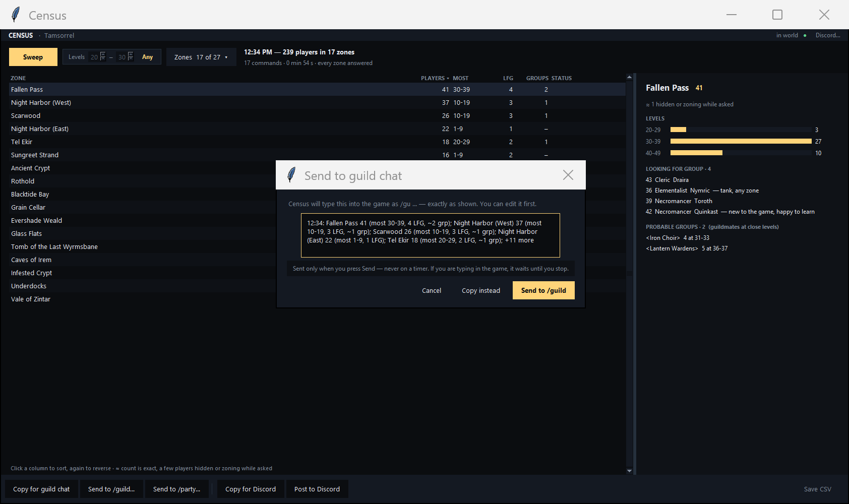Click the zone table scrollbar down arrow
The width and height of the screenshot is (849, 504).
pyautogui.click(x=629, y=471)
